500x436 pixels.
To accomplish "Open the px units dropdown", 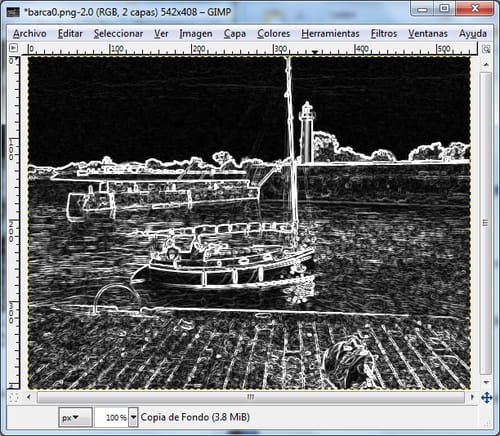I will click(75, 417).
